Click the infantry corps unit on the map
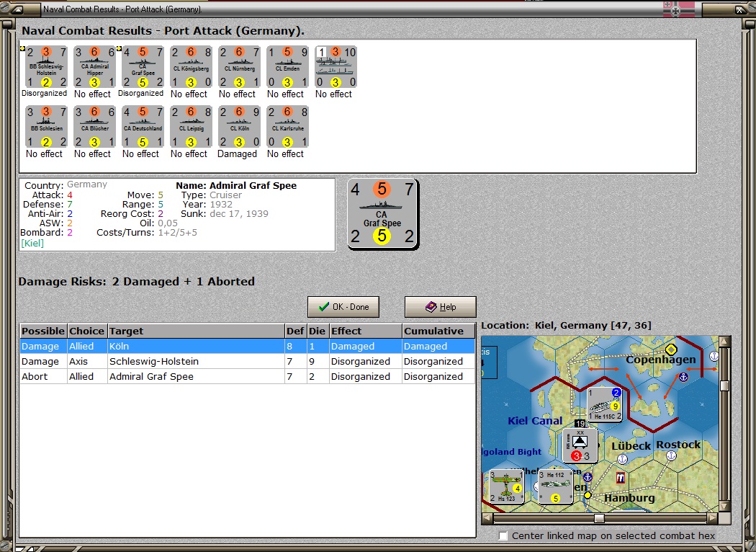 (580, 445)
